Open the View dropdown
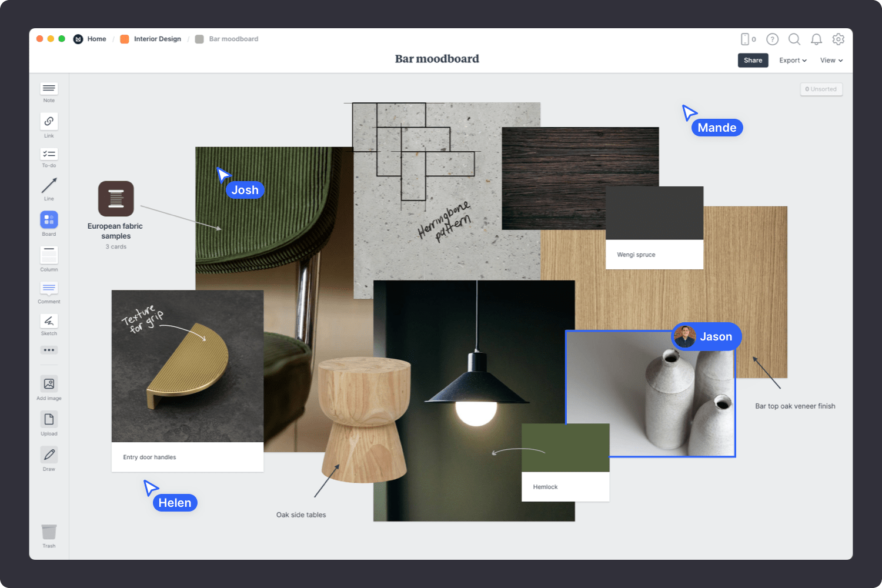Screen dimensions: 882x588 tap(830, 60)
